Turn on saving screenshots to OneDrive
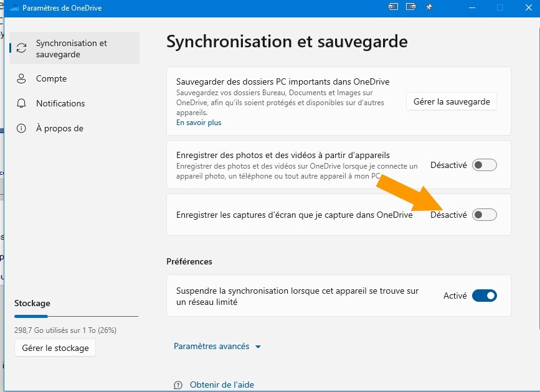This screenshot has width=540, height=392. [484, 215]
